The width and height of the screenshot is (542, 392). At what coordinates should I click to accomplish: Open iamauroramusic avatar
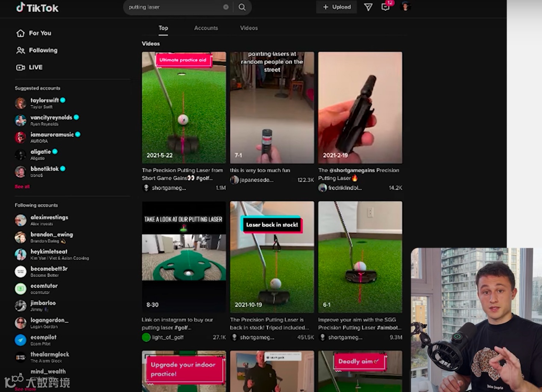click(x=21, y=137)
